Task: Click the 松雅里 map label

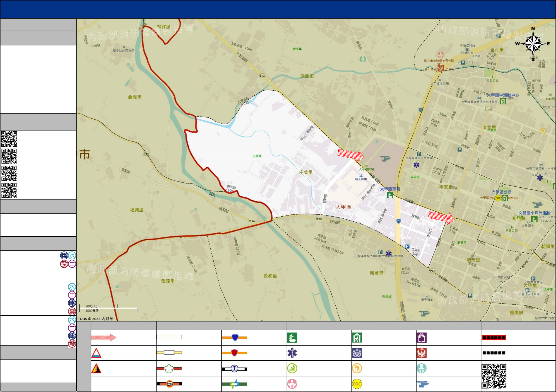Action: 164,27
